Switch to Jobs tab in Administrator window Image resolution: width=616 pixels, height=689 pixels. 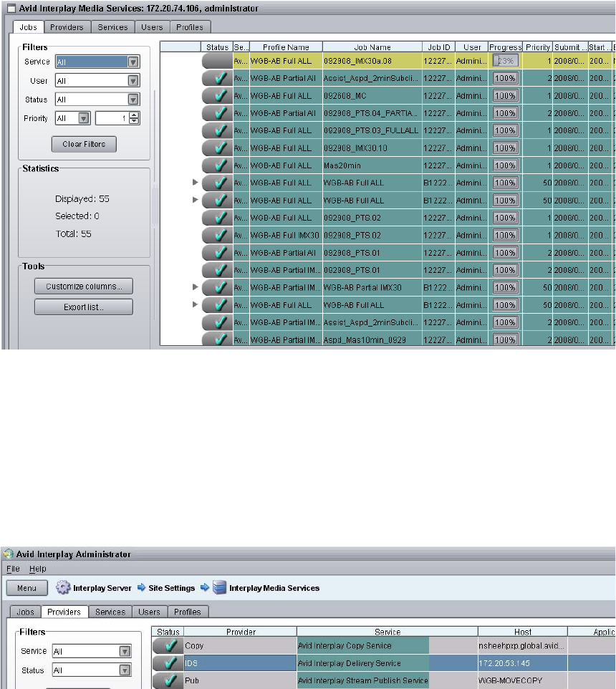[26, 612]
